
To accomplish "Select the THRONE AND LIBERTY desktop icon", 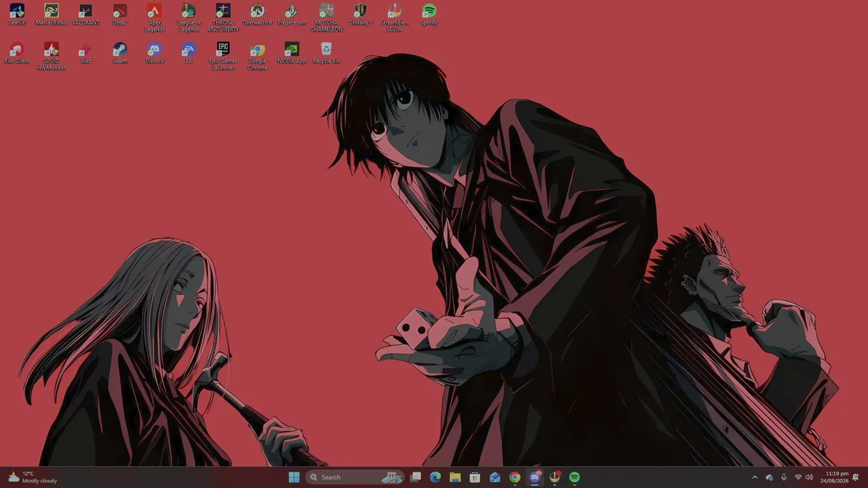I will (223, 18).
